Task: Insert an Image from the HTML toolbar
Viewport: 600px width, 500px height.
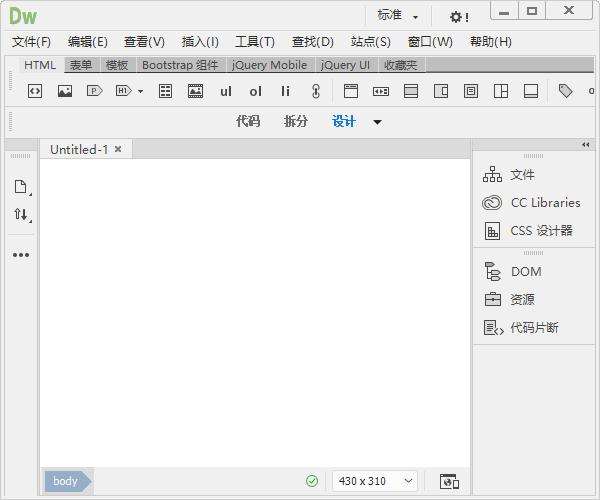Action: [x=65, y=91]
